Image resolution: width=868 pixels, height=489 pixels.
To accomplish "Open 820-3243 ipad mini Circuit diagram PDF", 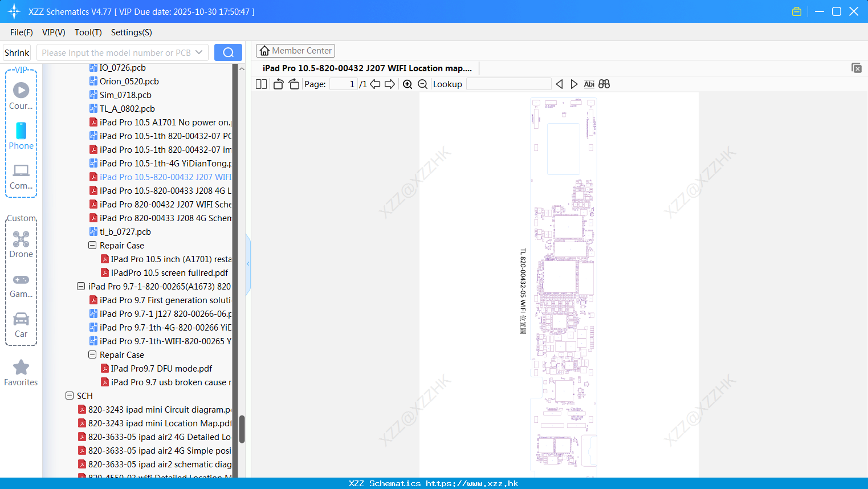I will click(154, 410).
